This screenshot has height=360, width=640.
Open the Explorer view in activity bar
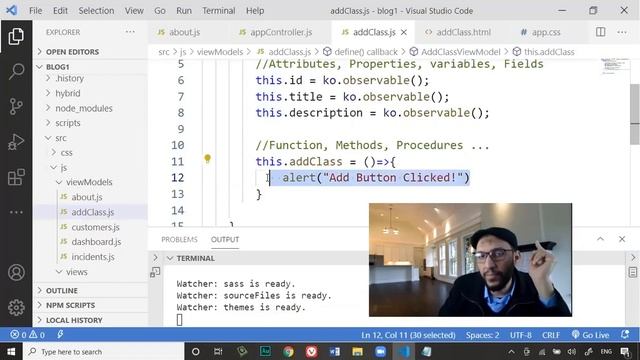coord(16,37)
